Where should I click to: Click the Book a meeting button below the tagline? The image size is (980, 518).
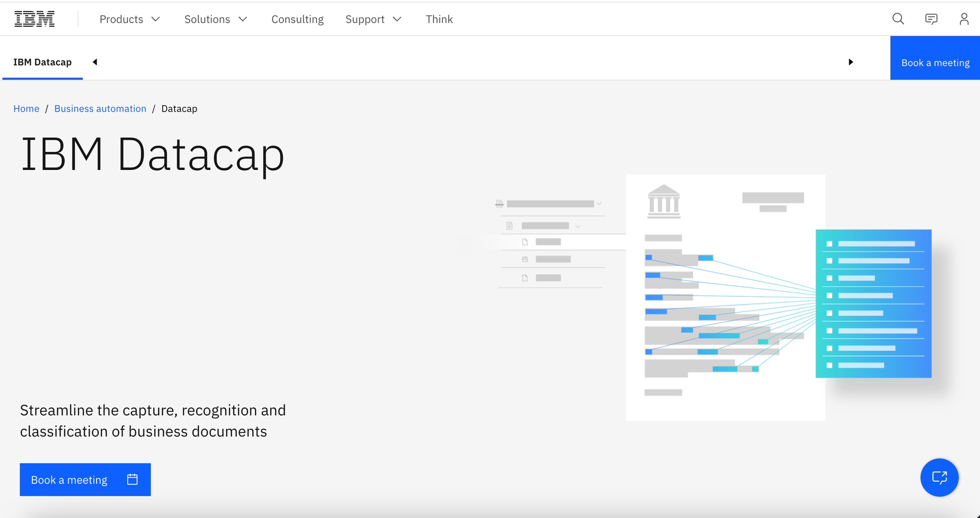(x=69, y=479)
